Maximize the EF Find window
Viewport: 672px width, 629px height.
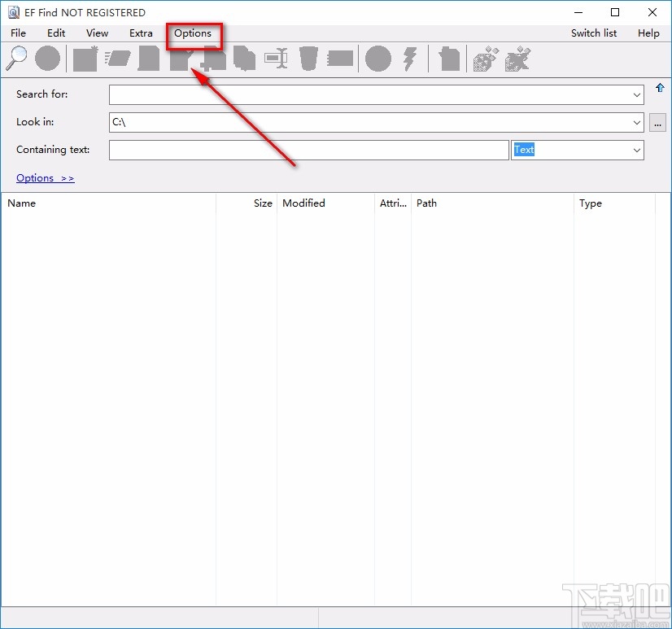tap(615, 12)
